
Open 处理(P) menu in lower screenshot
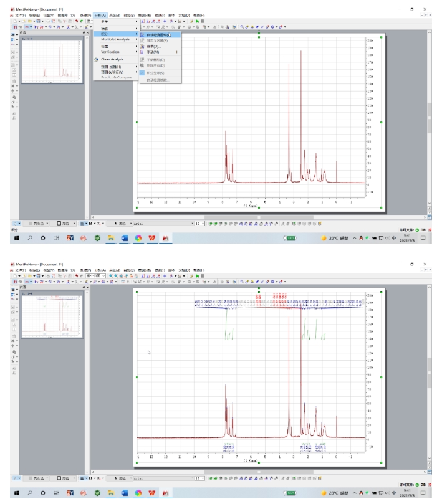(85, 270)
